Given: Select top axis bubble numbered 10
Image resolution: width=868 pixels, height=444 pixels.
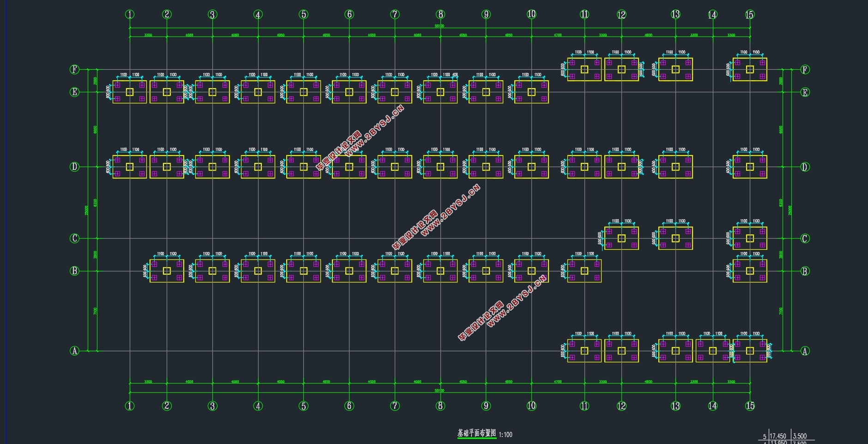Looking at the screenshot, I should click(x=531, y=14).
